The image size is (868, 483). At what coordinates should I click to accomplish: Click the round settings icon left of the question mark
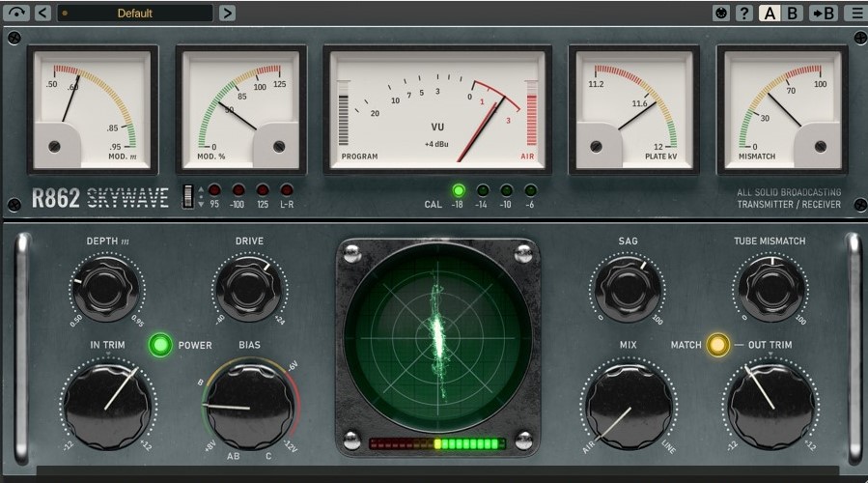(720, 13)
